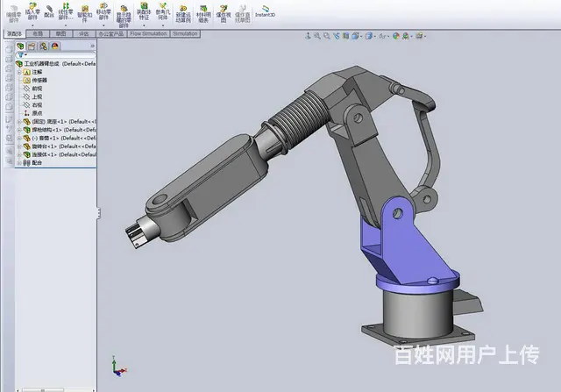Expand the Annotations (注解) node
Image resolution: width=561 pixels, height=392 pixels.
click(19, 72)
